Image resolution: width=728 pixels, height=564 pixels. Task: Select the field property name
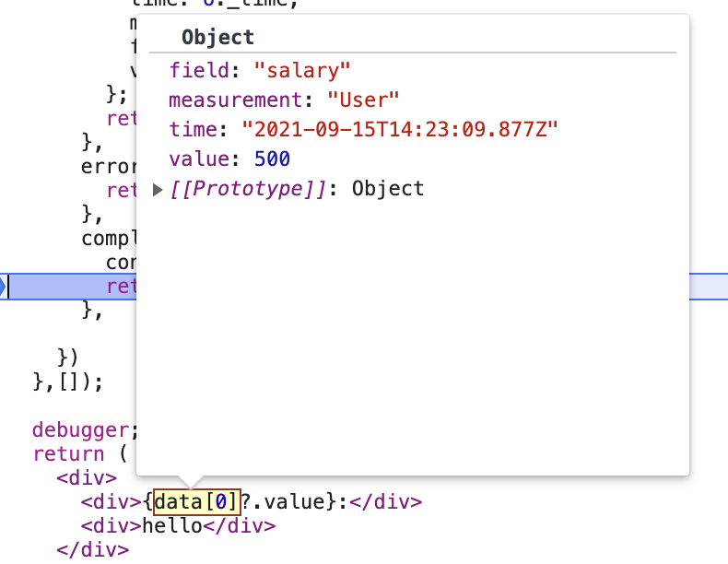199,71
